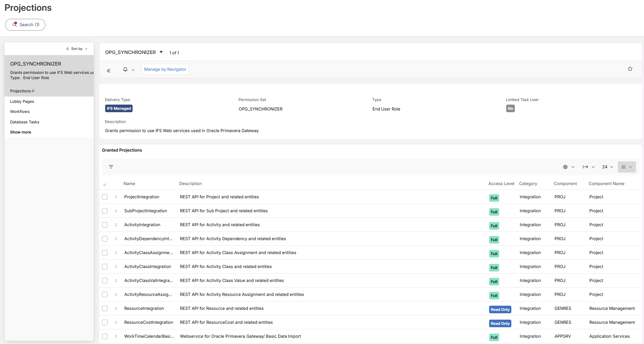Expand the settings gear dropdown chevron
644x344 pixels.
[x=573, y=167]
